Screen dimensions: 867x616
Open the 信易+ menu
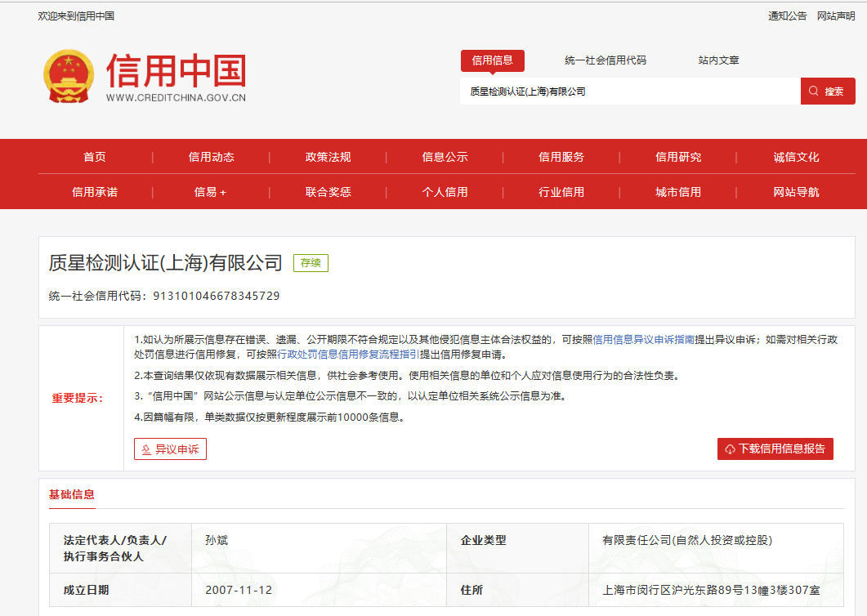[210, 192]
